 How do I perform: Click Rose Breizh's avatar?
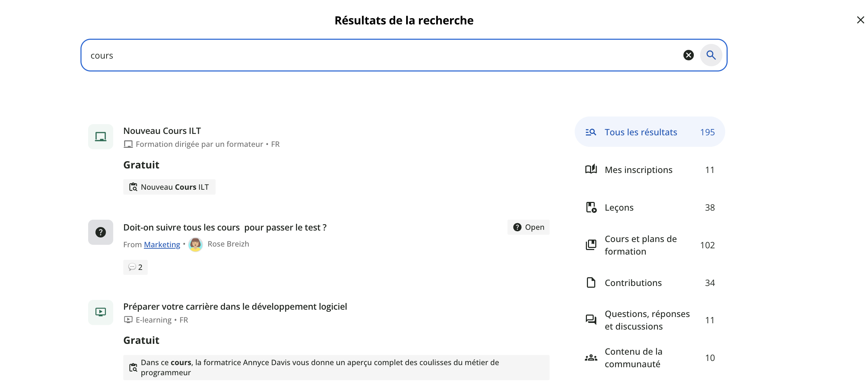coord(195,244)
